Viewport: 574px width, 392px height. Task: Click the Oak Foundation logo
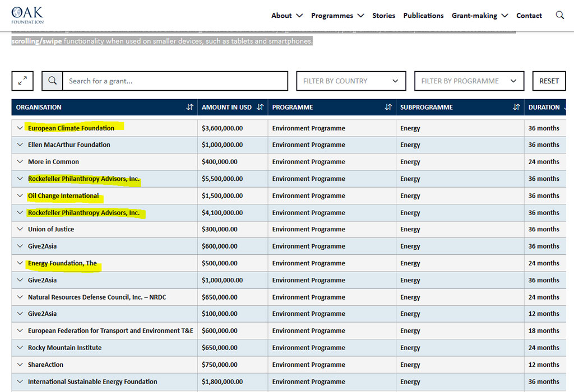(27, 15)
